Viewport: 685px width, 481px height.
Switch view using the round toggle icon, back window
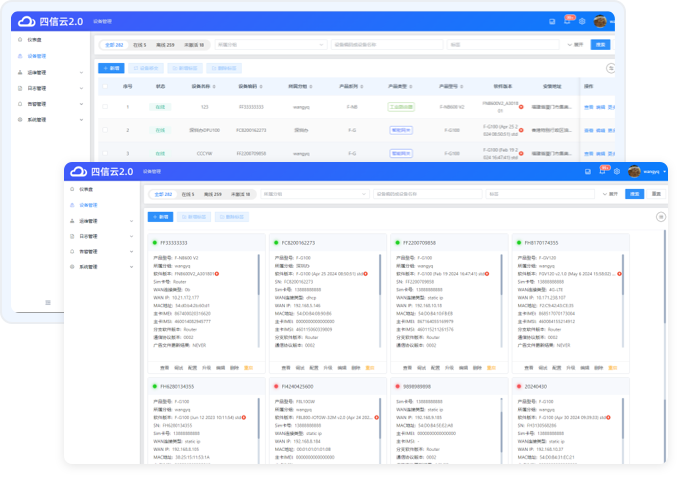611,68
